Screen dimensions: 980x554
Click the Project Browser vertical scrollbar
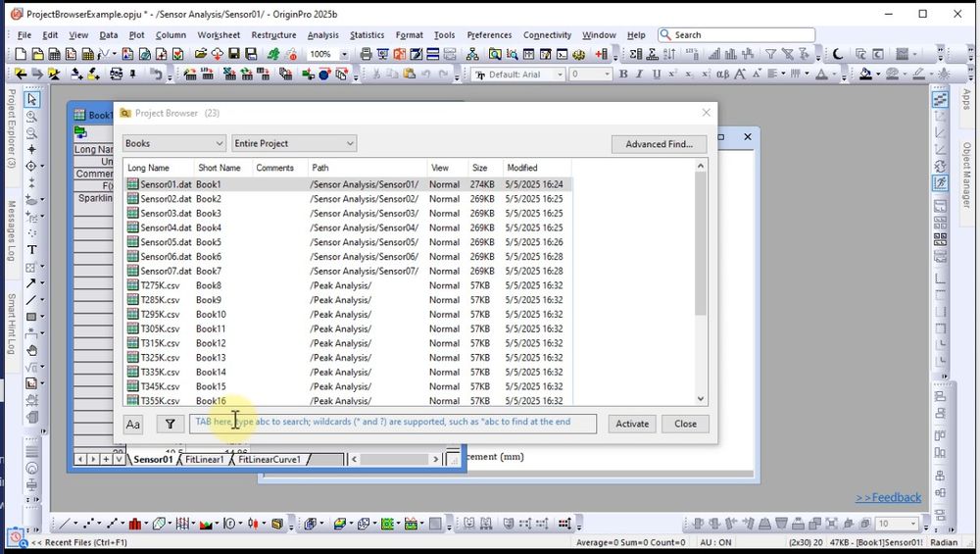coord(701,281)
